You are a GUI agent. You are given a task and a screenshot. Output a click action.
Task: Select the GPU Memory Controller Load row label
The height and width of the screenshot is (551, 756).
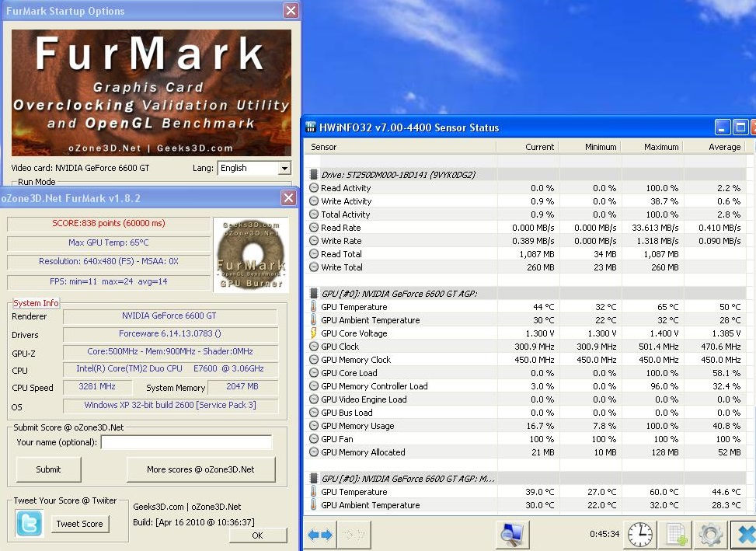point(375,386)
